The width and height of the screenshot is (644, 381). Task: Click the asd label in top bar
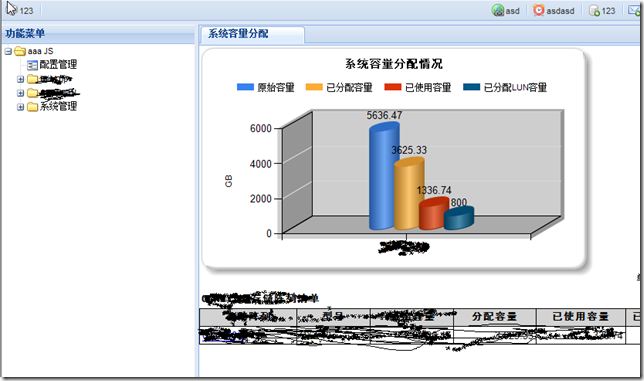pyautogui.click(x=513, y=11)
